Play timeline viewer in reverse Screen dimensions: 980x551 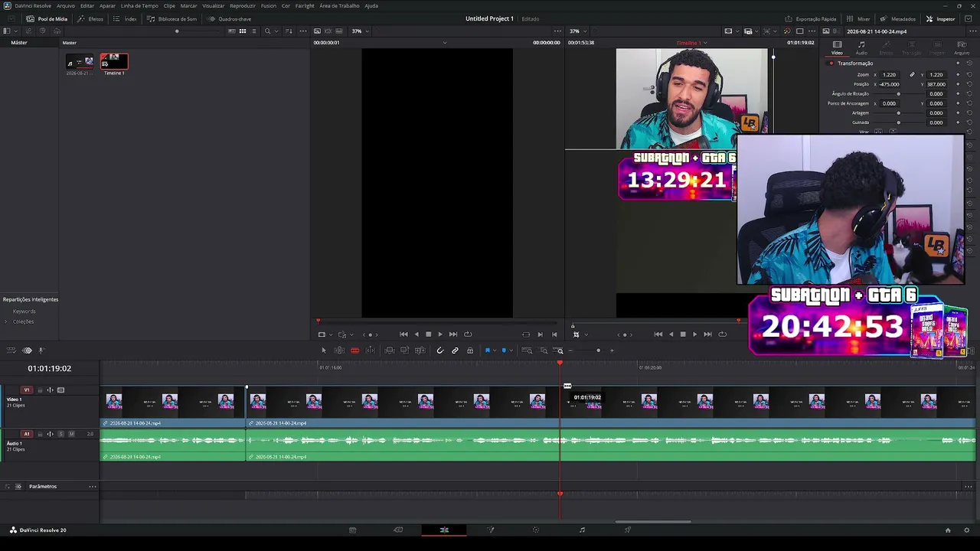click(x=671, y=334)
